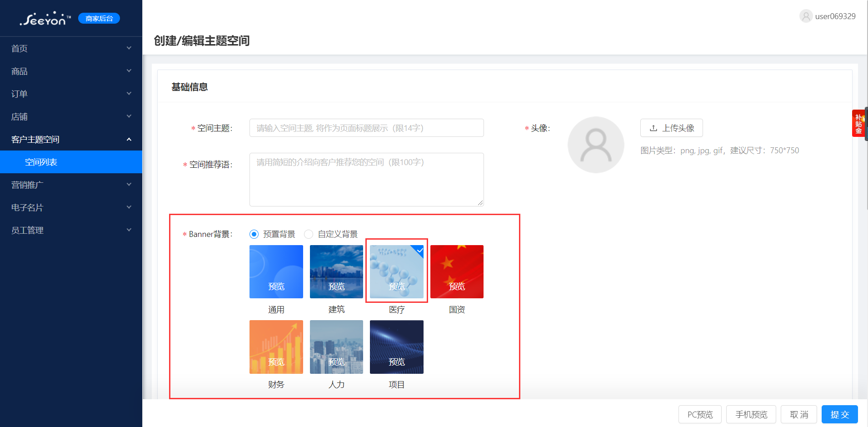Click the 上传头像 upload button
Viewport: 868px width, 427px height.
pyautogui.click(x=671, y=128)
